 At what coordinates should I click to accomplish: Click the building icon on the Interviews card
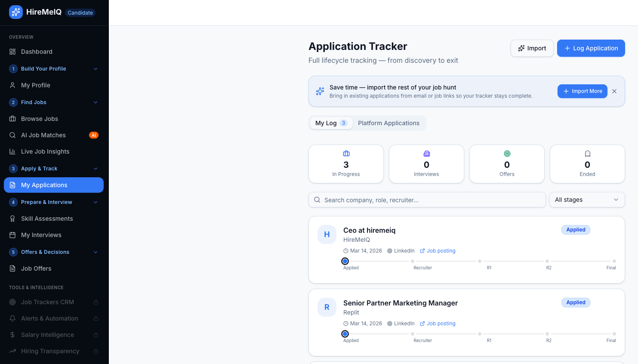point(427,154)
